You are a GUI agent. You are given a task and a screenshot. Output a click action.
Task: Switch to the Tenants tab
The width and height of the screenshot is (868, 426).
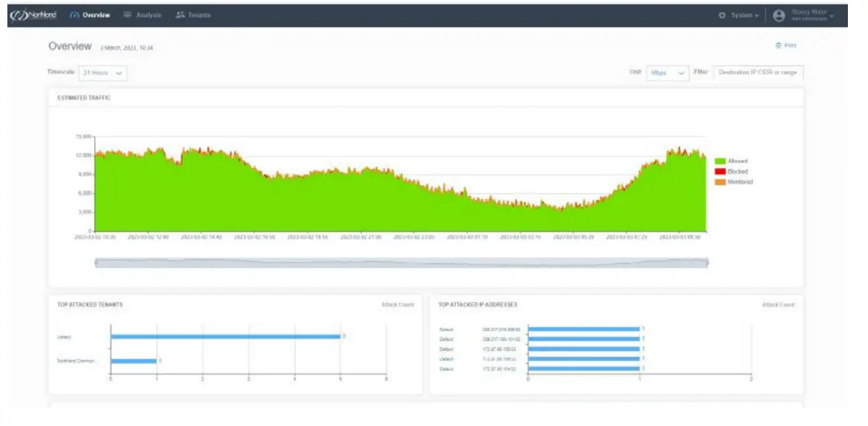193,15
